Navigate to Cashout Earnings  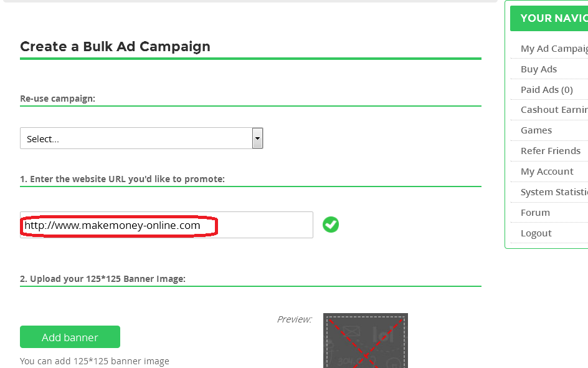click(x=554, y=110)
